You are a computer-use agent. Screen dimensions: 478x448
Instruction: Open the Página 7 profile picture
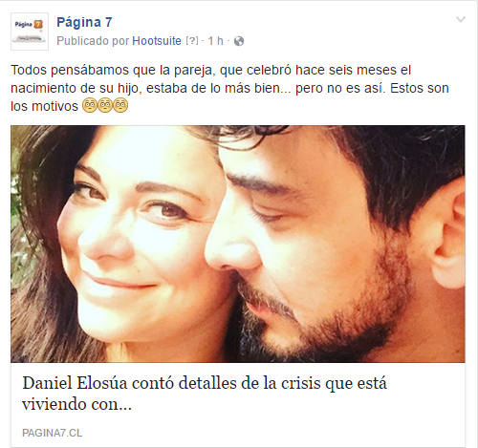[x=30, y=32]
